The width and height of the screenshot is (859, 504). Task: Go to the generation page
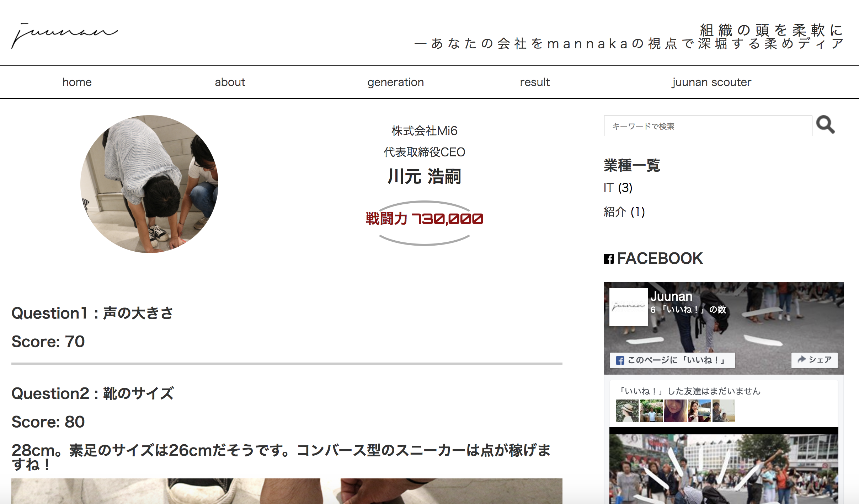(x=395, y=82)
